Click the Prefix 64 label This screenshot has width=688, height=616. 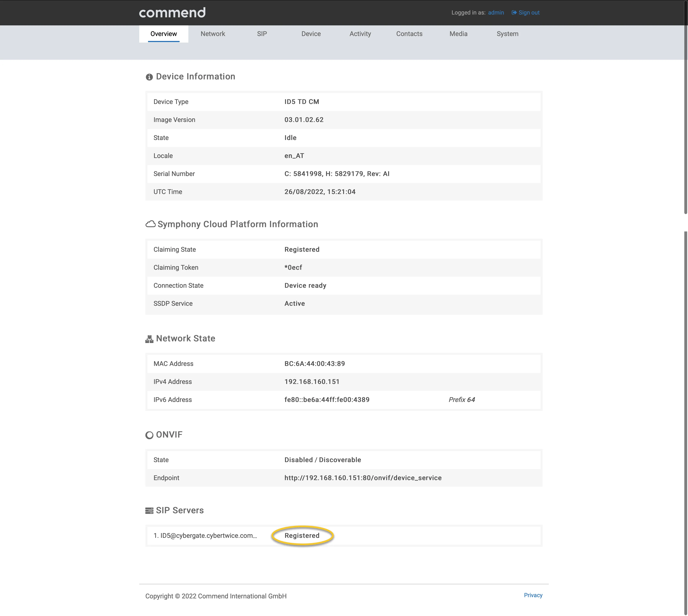pyautogui.click(x=462, y=400)
